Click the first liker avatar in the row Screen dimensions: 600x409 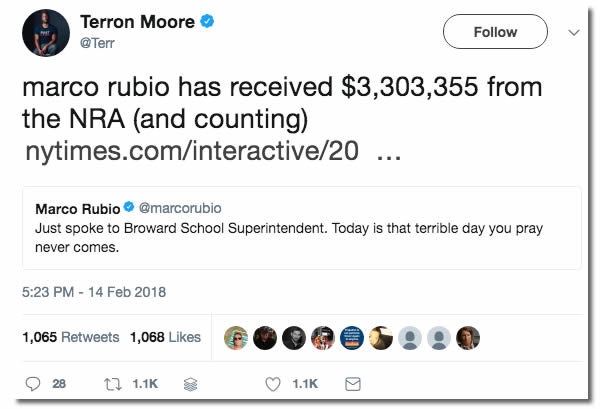point(236,337)
